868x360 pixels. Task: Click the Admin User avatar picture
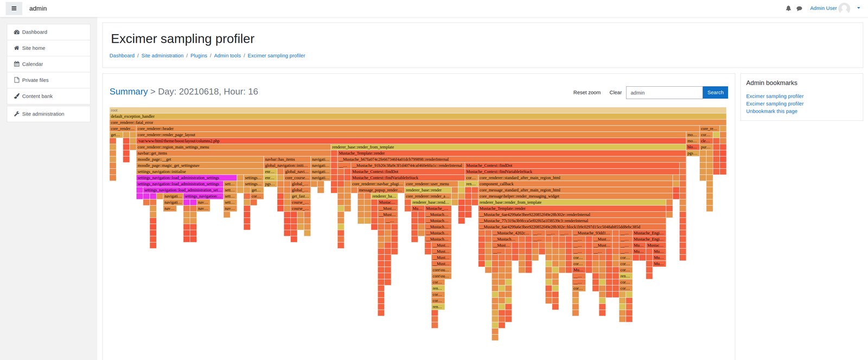point(844,8)
